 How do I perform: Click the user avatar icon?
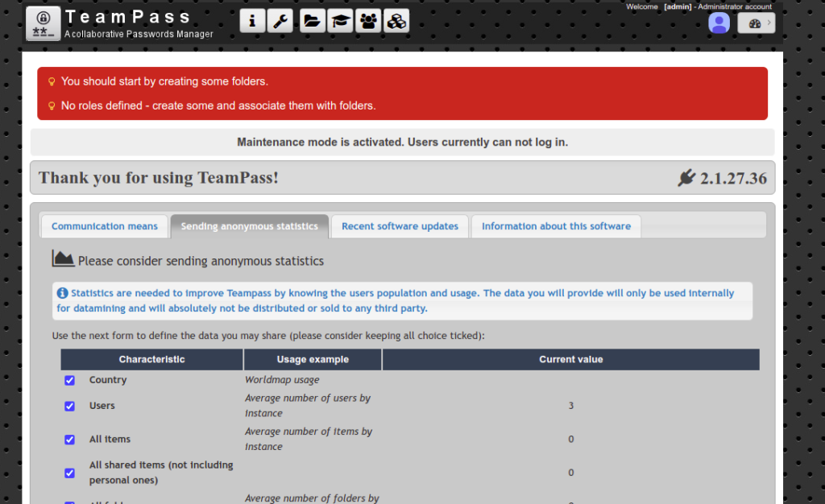tap(719, 23)
